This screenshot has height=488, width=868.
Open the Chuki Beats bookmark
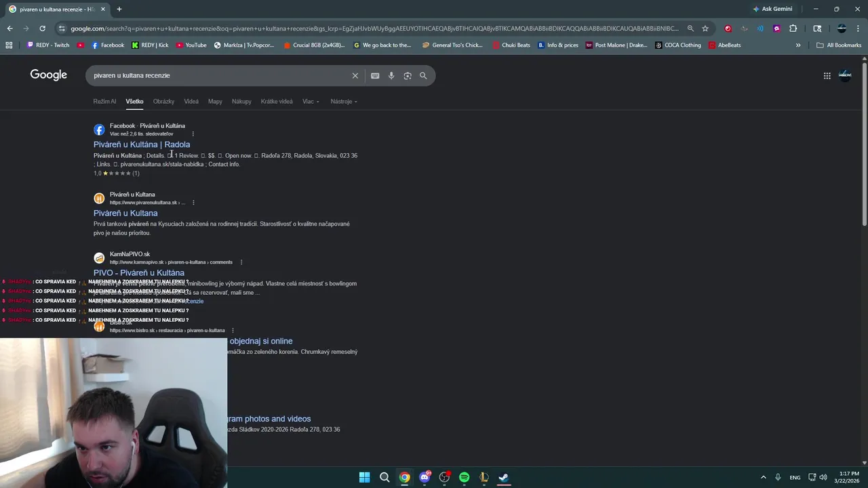pos(511,45)
